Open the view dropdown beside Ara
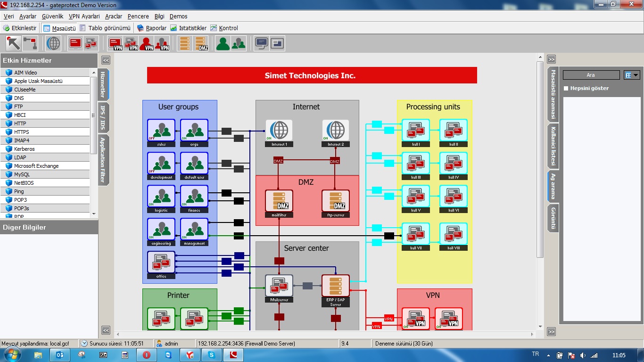Screen dimensions: 644x362 pyautogui.click(x=631, y=75)
